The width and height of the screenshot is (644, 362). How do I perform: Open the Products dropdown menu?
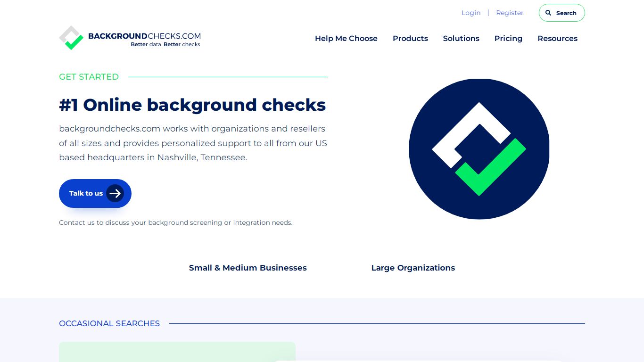tap(410, 39)
